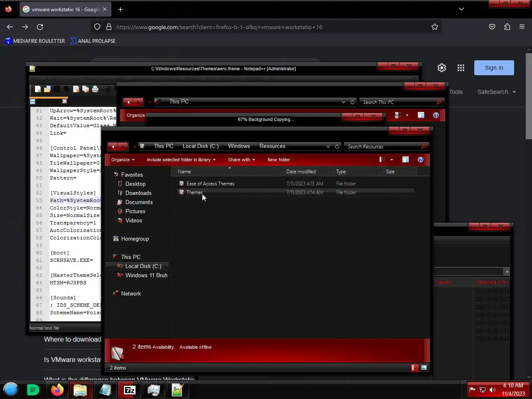Click the Start orb on taskbar
This screenshot has height=399, width=532.
click(x=11, y=390)
